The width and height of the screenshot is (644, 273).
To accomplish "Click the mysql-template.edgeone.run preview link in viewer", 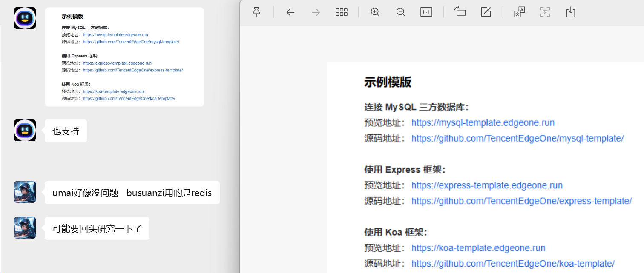I will pyautogui.click(x=483, y=123).
